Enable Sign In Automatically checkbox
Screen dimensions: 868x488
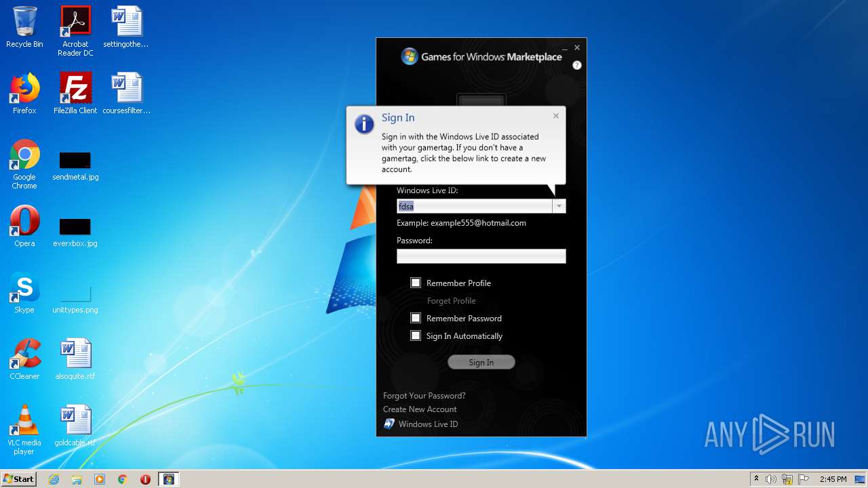pos(416,335)
